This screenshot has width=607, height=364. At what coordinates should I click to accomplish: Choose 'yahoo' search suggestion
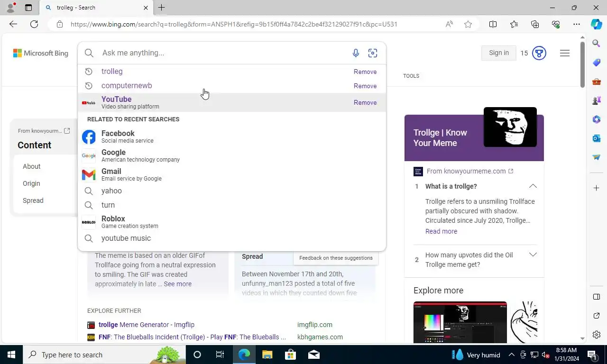click(231, 191)
